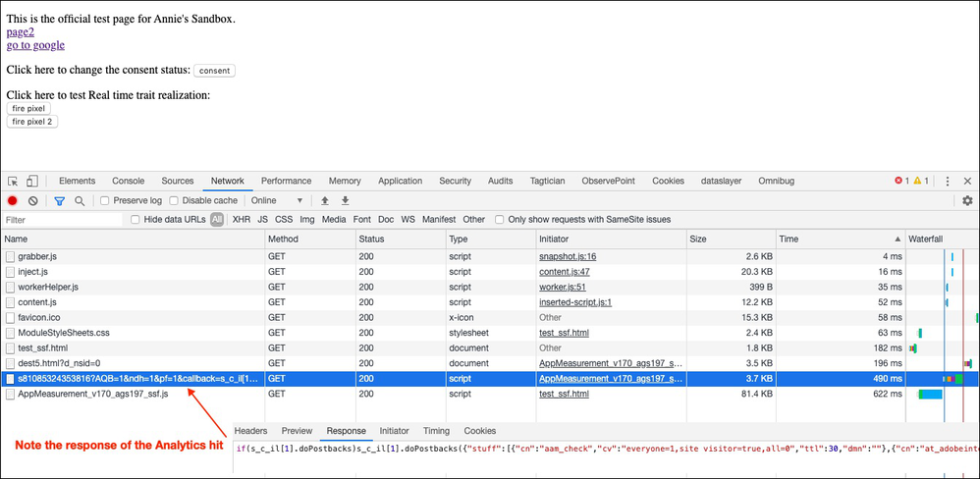Click the inspect element picker icon
Viewport: 980px width, 479px height.
pyautogui.click(x=13, y=182)
